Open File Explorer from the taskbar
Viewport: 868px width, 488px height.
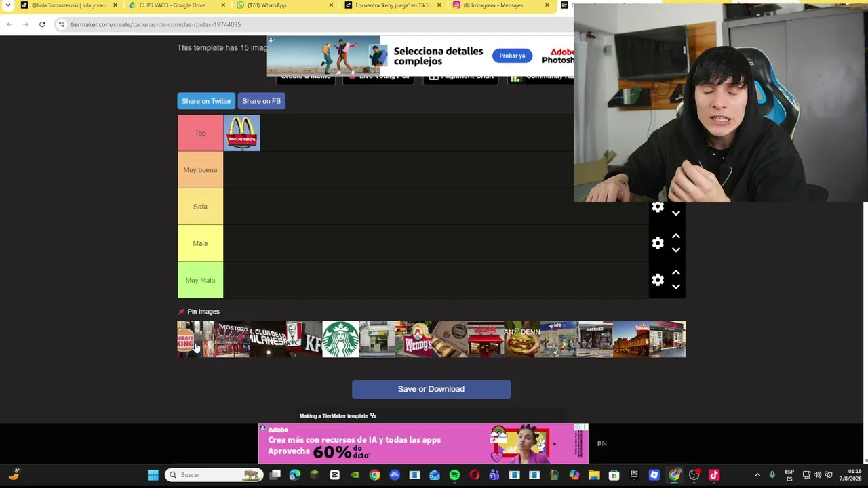point(594,475)
